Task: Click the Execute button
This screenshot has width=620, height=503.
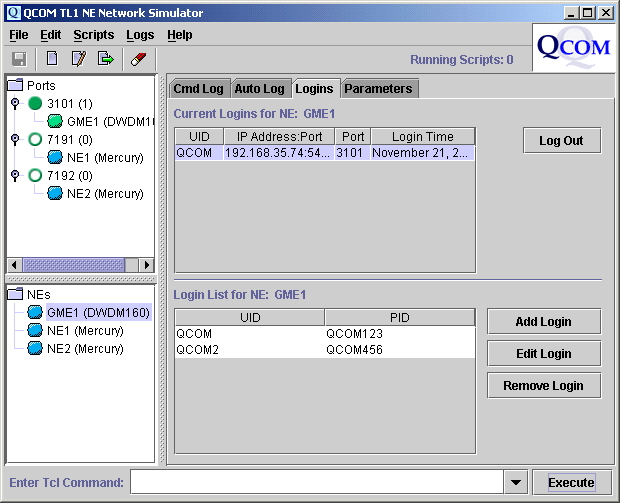Action: [x=571, y=482]
